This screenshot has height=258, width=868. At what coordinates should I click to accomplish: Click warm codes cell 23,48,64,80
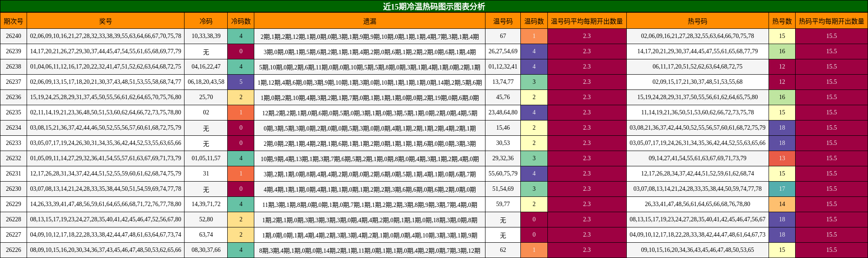click(503, 113)
